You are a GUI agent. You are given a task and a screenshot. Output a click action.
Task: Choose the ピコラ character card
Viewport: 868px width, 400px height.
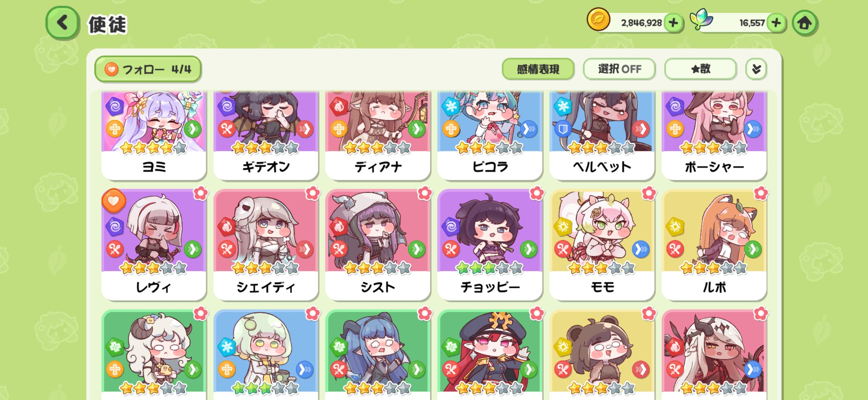coord(490,135)
